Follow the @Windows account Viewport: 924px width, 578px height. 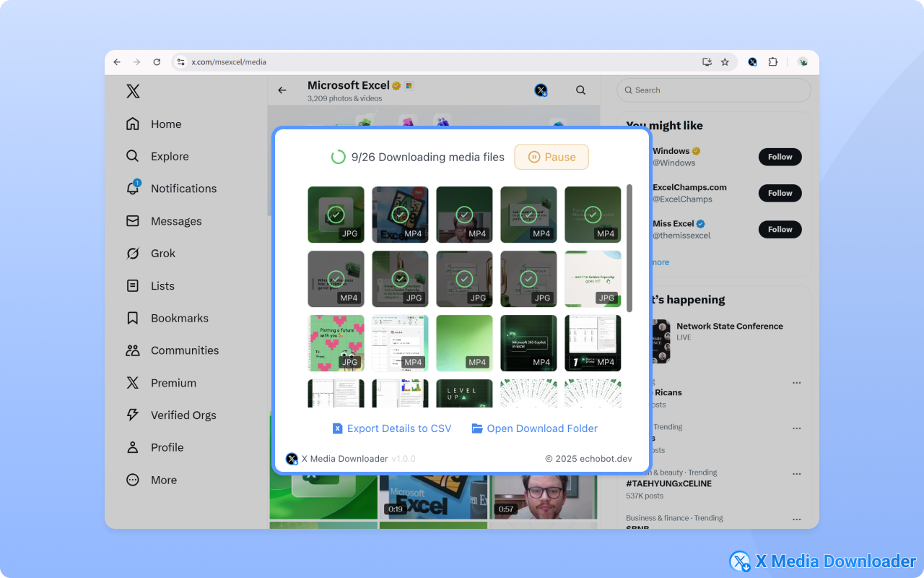[780, 157]
